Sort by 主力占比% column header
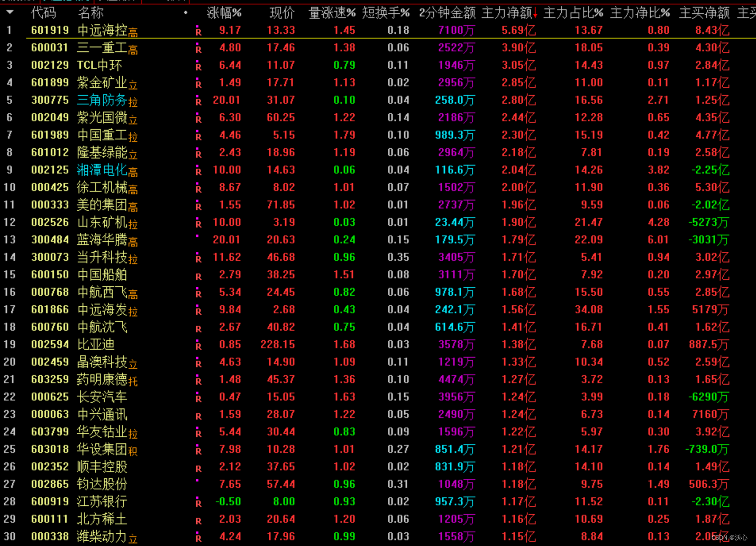 (x=573, y=13)
